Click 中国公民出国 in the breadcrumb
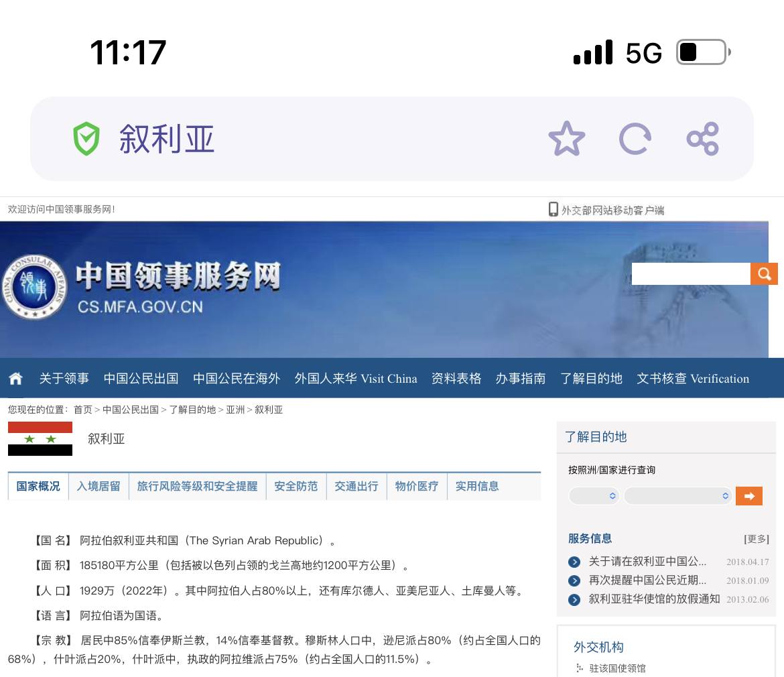784x677 pixels. (131, 410)
